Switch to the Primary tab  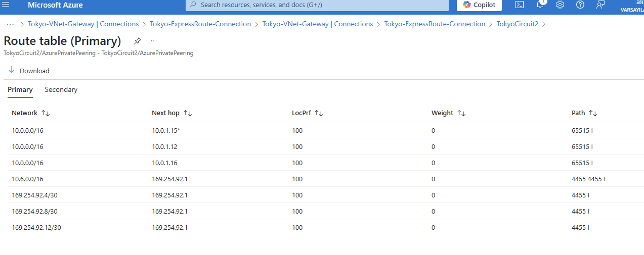[x=20, y=89]
